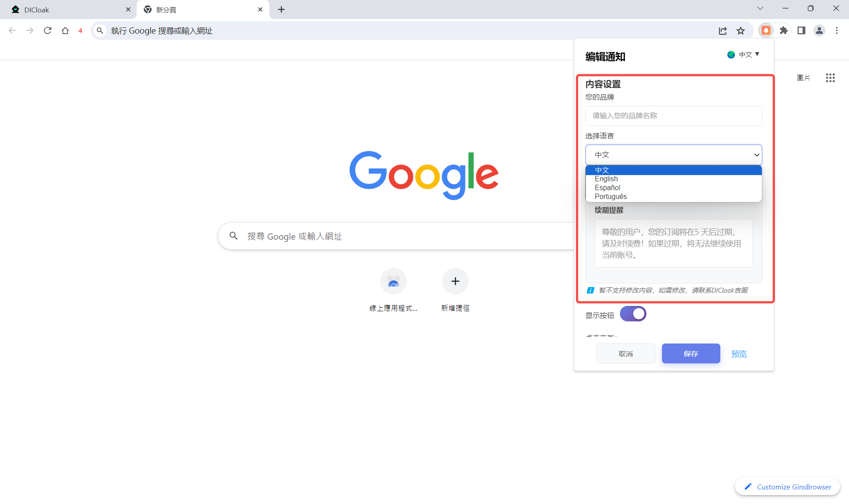Open the profile avatar icon

tap(819, 31)
